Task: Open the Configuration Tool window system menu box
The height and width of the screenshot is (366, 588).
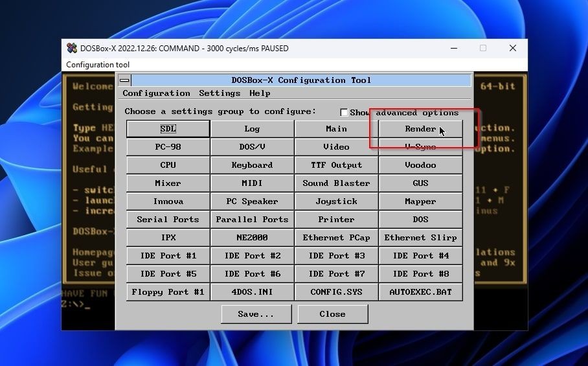Action: point(124,80)
